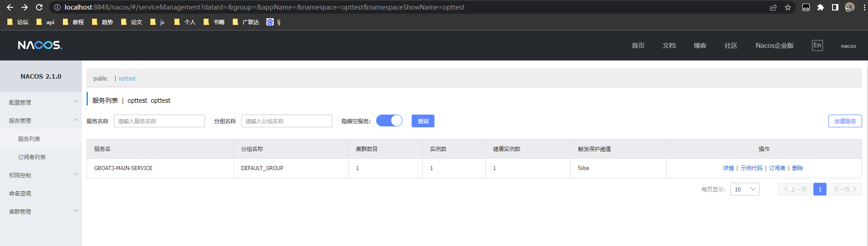Expand 权限控制 sidebar menu
The height and width of the screenshot is (246, 868).
click(41, 175)
